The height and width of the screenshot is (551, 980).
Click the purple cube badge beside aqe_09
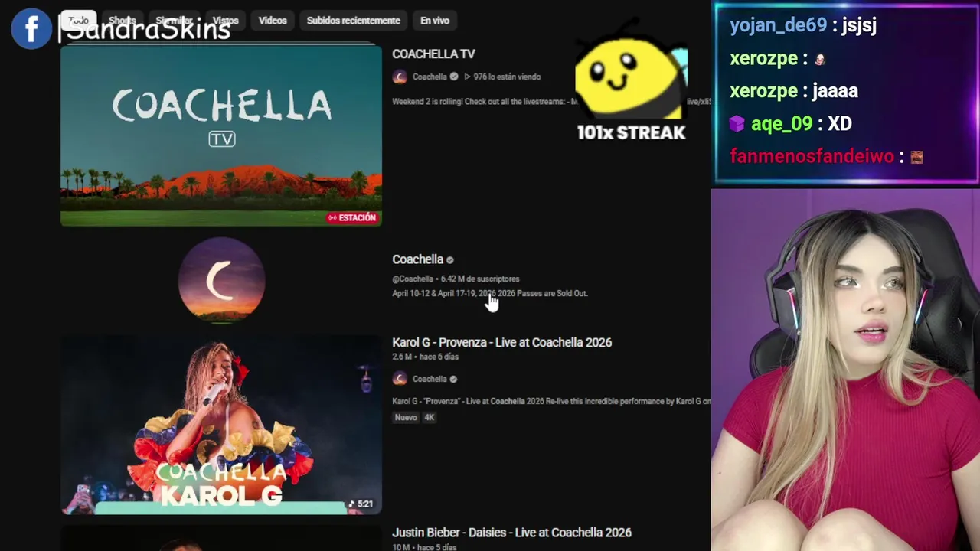pos(737,123)
